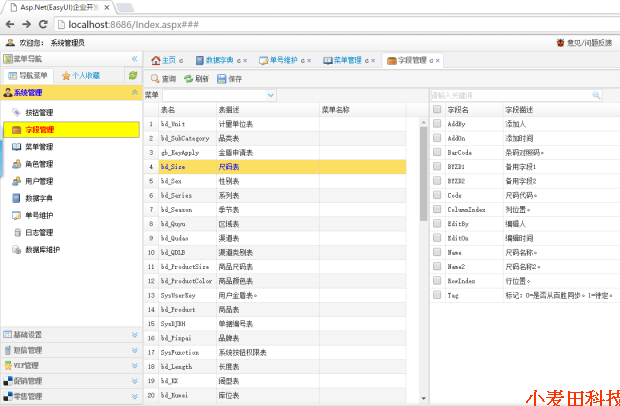Screen dimensions: 620x406
Task: Close the 字段管理 tab
Action: [438, 61]
